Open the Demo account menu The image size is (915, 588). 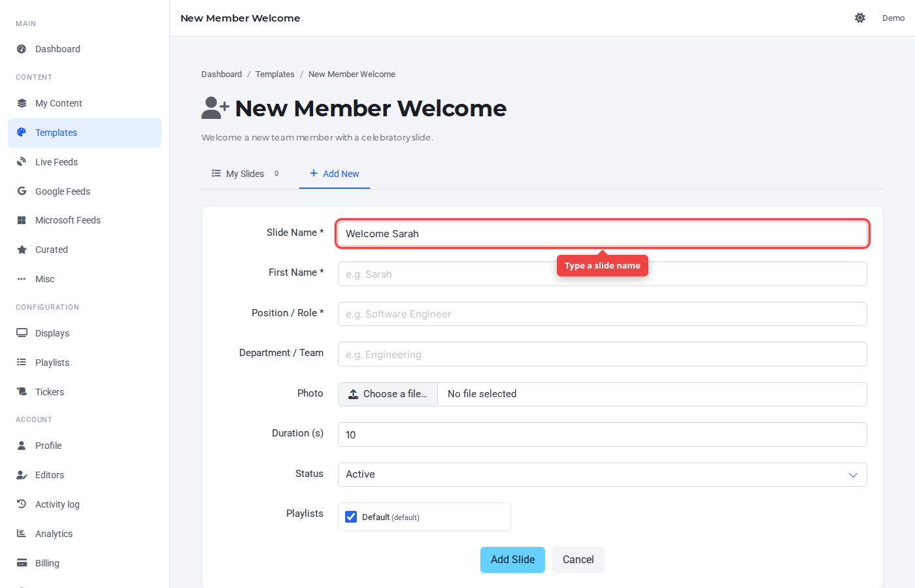tap(893, 18)
